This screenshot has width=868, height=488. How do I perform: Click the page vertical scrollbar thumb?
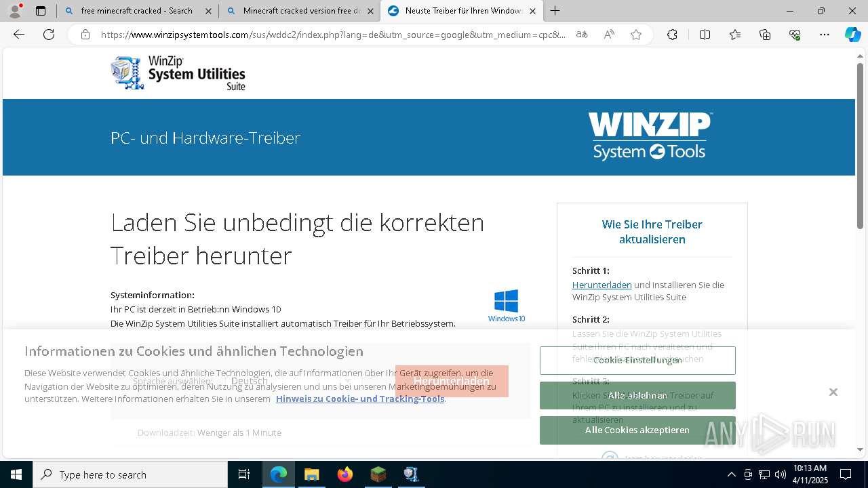point(861,146)
